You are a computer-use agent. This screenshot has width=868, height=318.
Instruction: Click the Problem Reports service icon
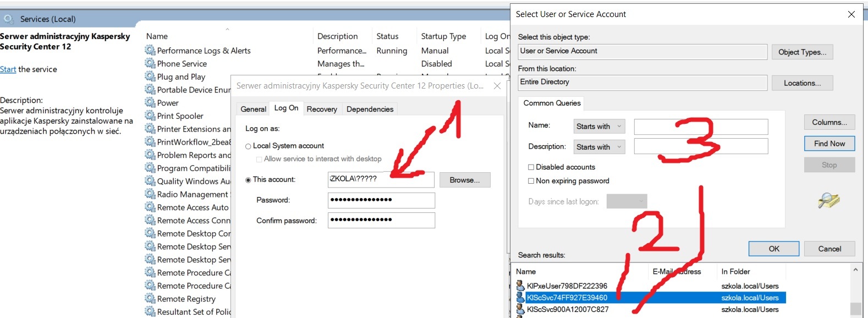(x=150, y=155)
